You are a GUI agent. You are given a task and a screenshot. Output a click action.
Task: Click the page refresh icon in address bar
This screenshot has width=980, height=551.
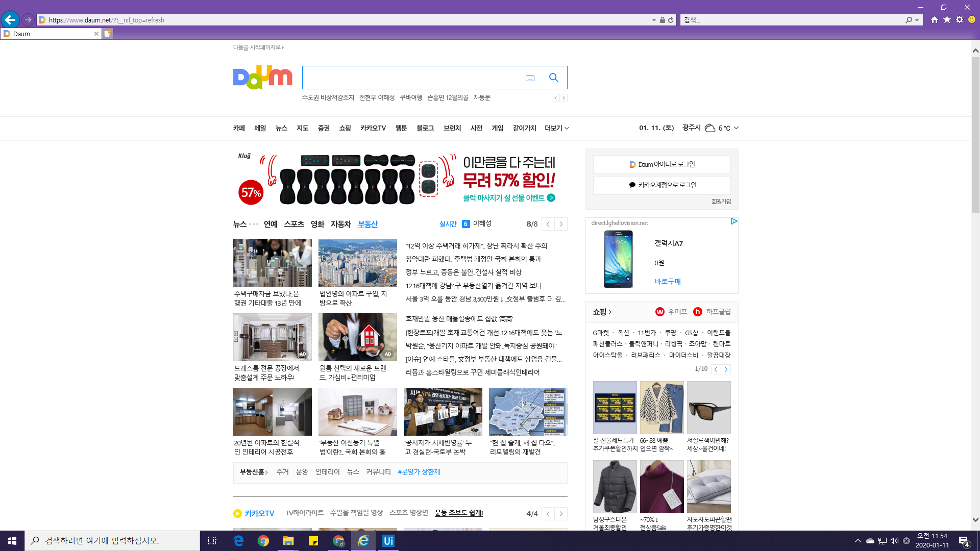point(671,20)
